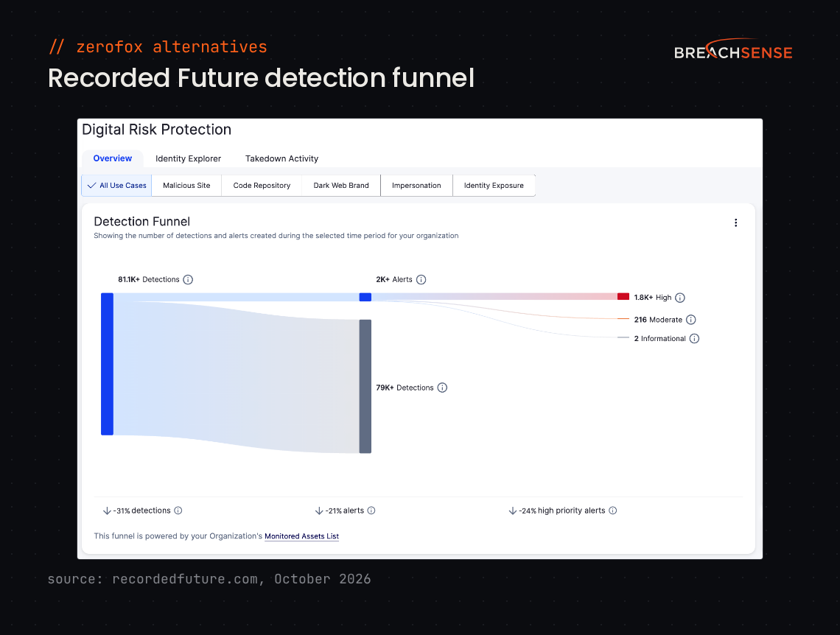
Task: Click the "Showing the number of detections" description
Action: (276, 236)
